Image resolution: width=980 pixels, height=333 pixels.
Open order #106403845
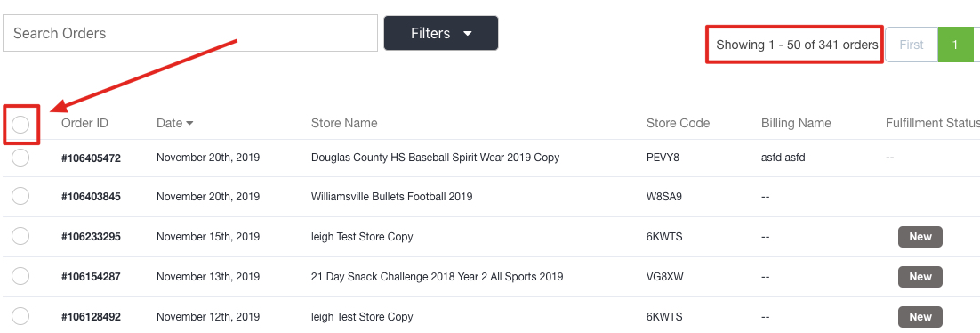click(91, 197)
